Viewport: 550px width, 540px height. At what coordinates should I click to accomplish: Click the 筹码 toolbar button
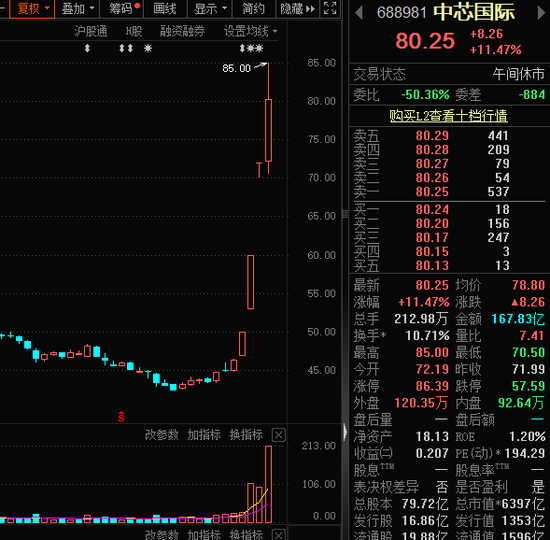[x=122, y=9]
